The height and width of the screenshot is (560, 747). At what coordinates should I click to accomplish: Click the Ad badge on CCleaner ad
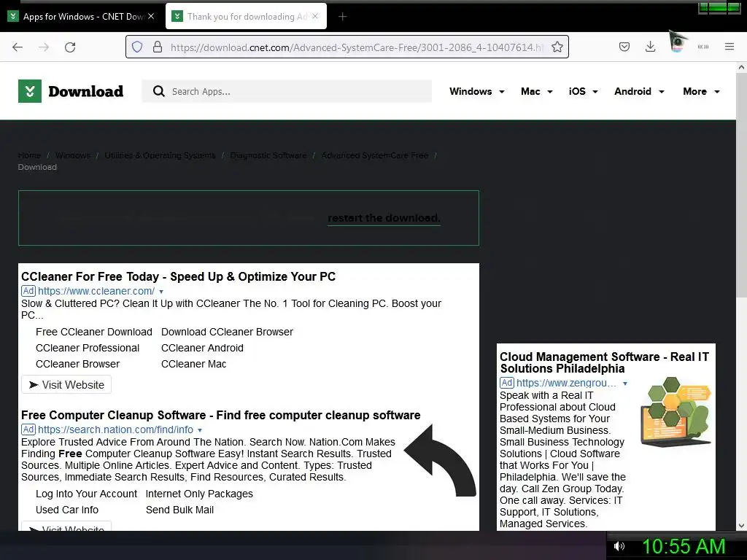click(x=28, y=290)
